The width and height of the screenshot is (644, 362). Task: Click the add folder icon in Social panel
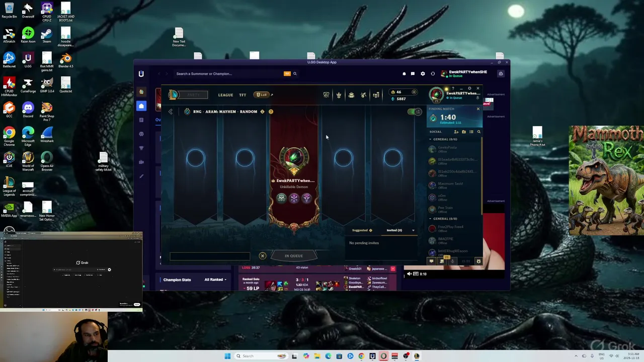coord(464,132)
